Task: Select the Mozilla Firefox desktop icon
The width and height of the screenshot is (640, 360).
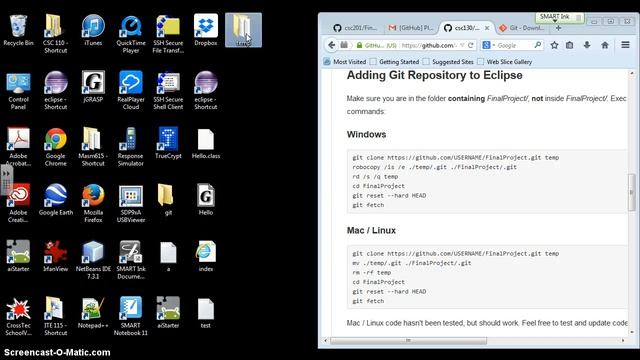Action: click(x=93, y=203)
